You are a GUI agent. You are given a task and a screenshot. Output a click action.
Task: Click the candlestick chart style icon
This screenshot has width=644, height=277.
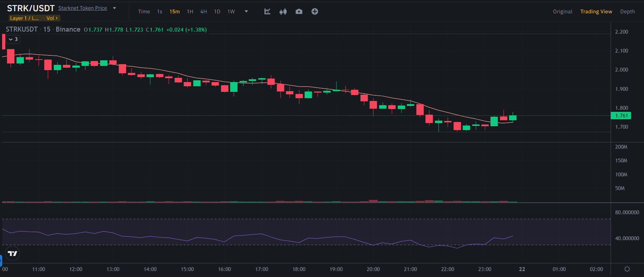tap(283, 12)
